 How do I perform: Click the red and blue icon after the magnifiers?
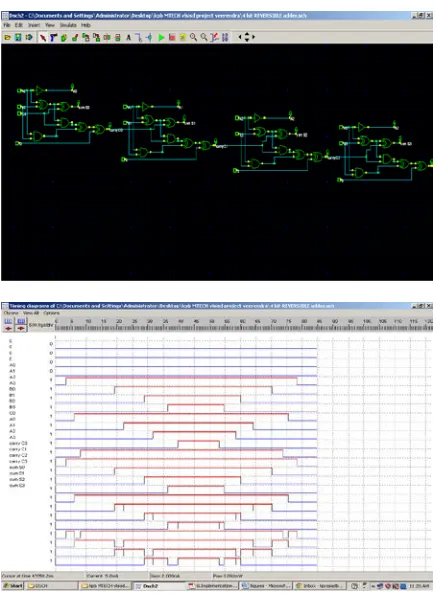214,37
